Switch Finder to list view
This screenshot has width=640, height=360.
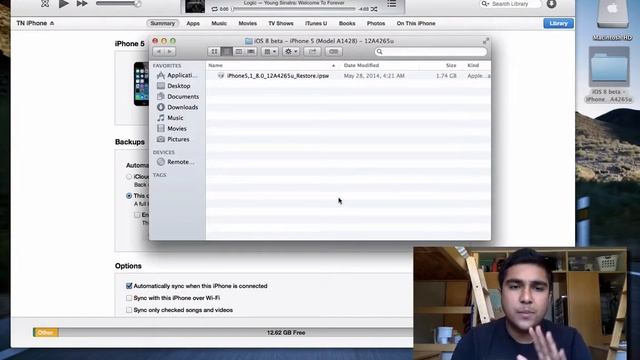point(227,51)
